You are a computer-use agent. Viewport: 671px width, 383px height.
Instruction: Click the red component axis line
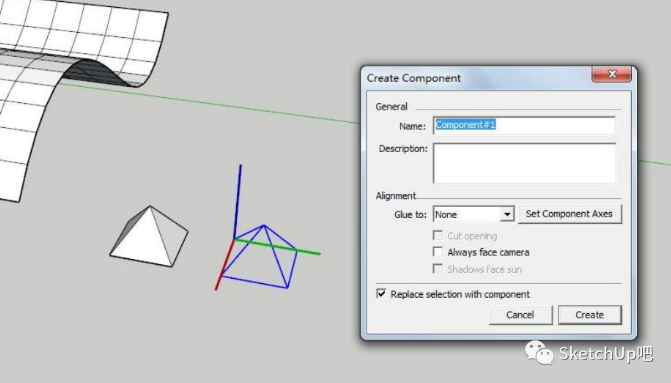tap(224, 265)
